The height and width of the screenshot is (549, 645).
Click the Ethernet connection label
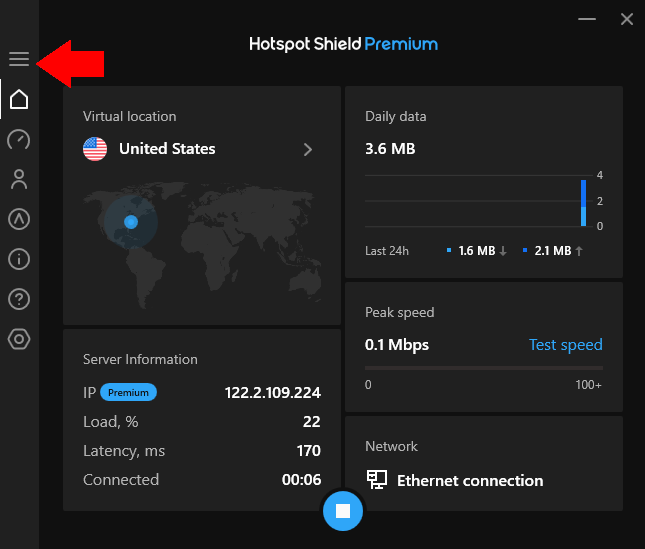point(470,481)
